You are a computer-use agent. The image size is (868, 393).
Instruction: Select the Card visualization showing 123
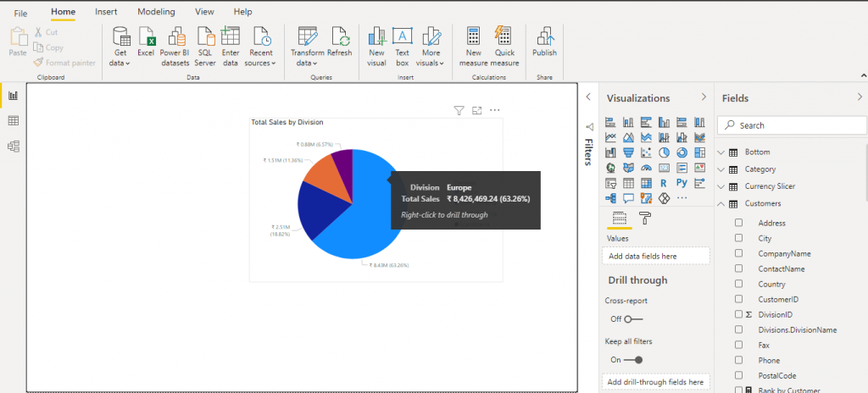[664, 167]
